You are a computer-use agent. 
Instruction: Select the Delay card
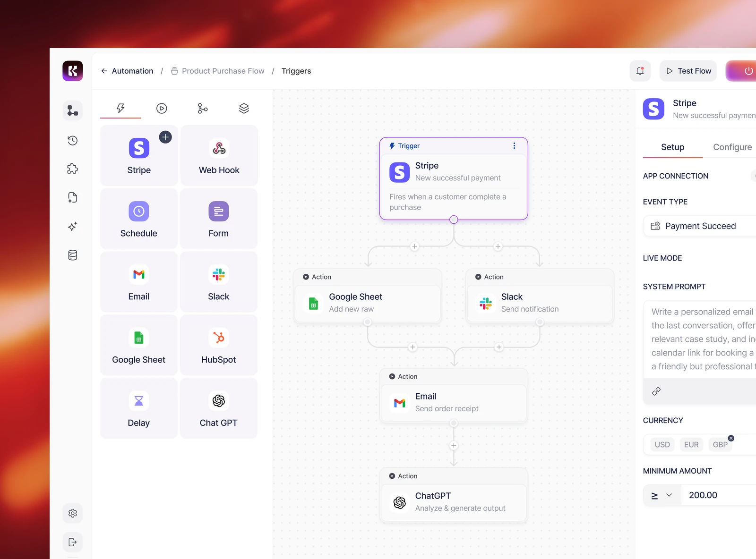(138, 408)
